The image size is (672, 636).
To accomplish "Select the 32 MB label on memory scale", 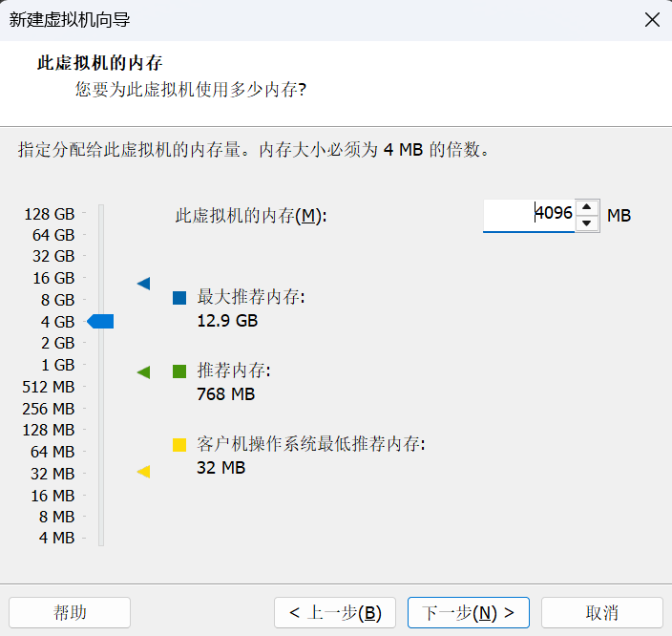I will 52,474.
